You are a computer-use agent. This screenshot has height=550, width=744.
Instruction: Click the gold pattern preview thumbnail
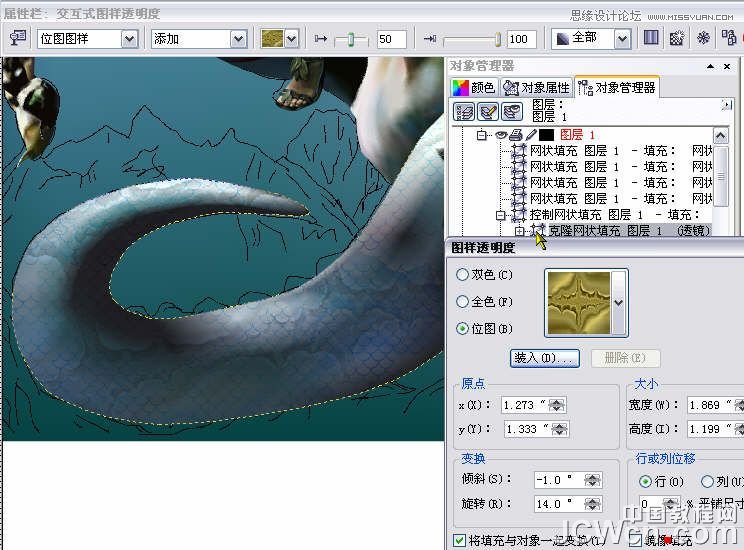(579, 303)
